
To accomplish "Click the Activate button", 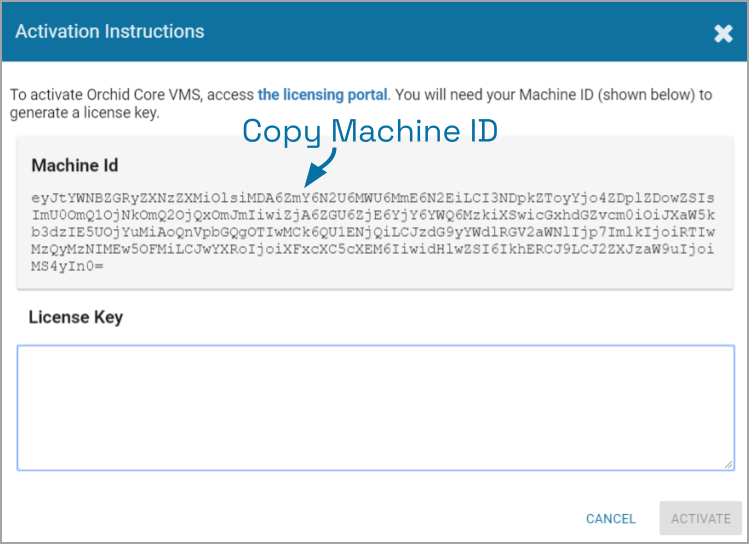I will (x=700, y=518).
